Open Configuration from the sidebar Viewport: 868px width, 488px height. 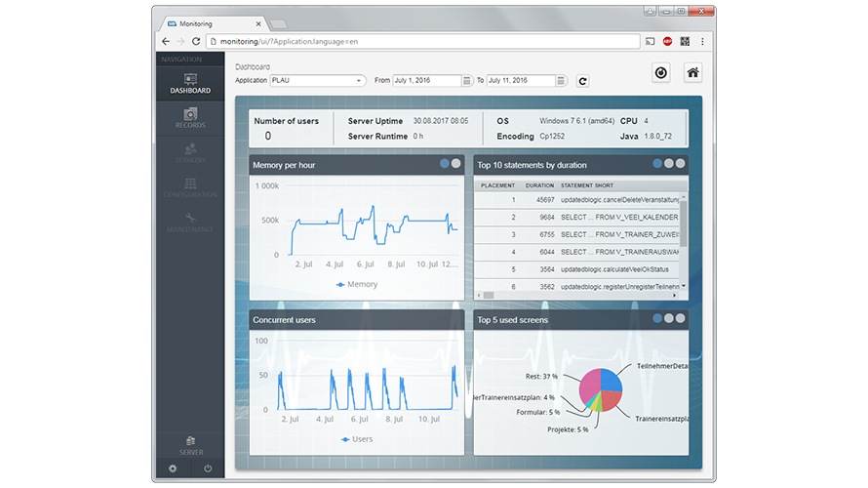(x=190, y=187)
